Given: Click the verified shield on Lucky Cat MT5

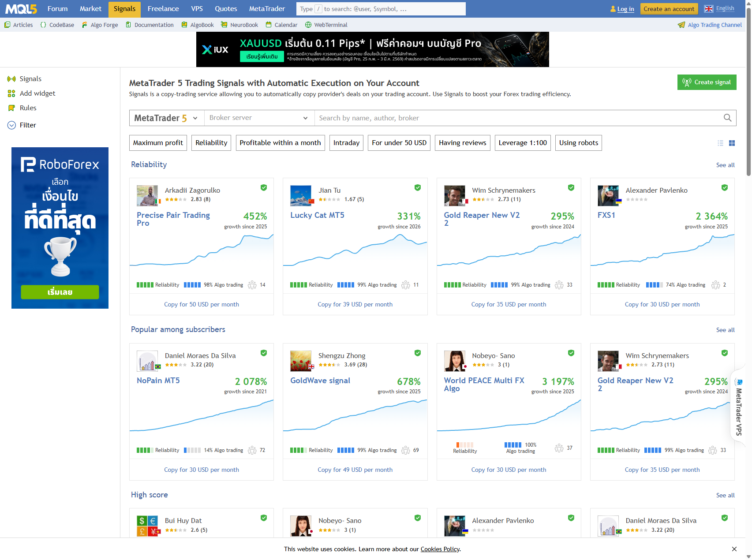Looking at the screenshot, I should pos(417,188).
